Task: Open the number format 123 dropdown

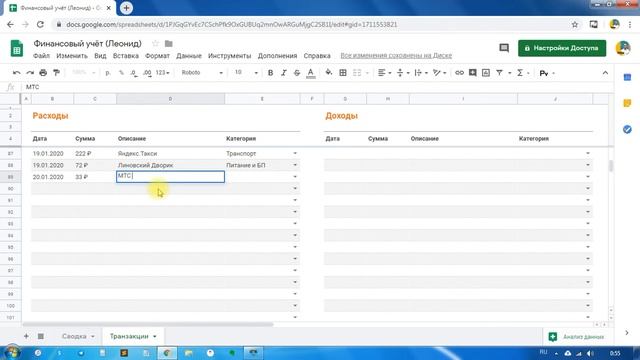Action: click(x=162, y=73)
